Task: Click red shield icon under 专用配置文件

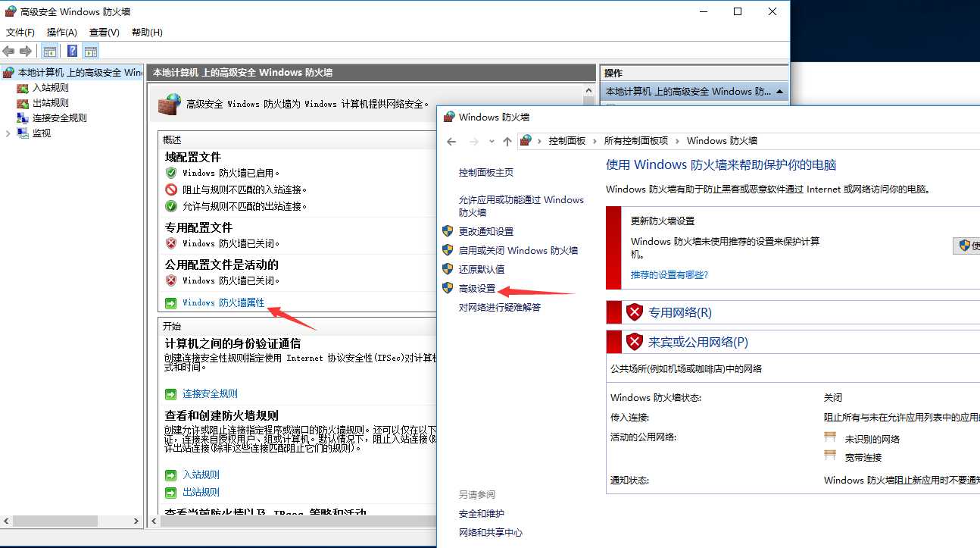Action: click(x=171, y=243)
